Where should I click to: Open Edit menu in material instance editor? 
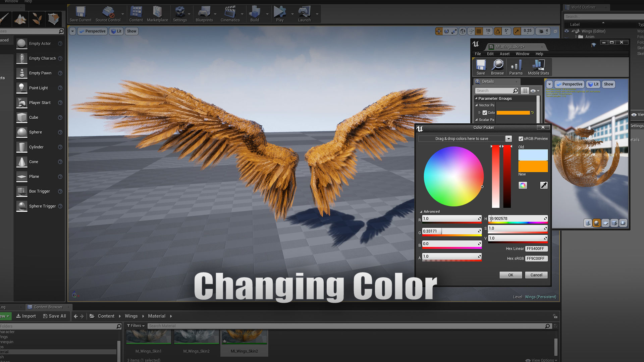490,54
